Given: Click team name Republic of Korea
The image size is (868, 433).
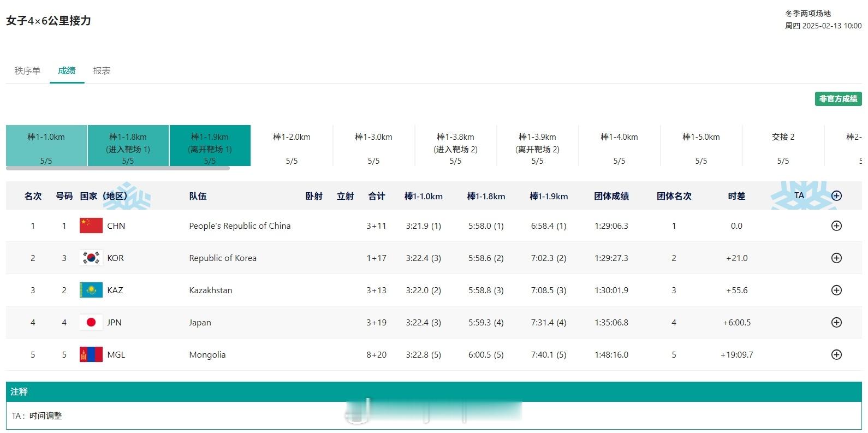Looking at the screenshot, I should point(223,258).
